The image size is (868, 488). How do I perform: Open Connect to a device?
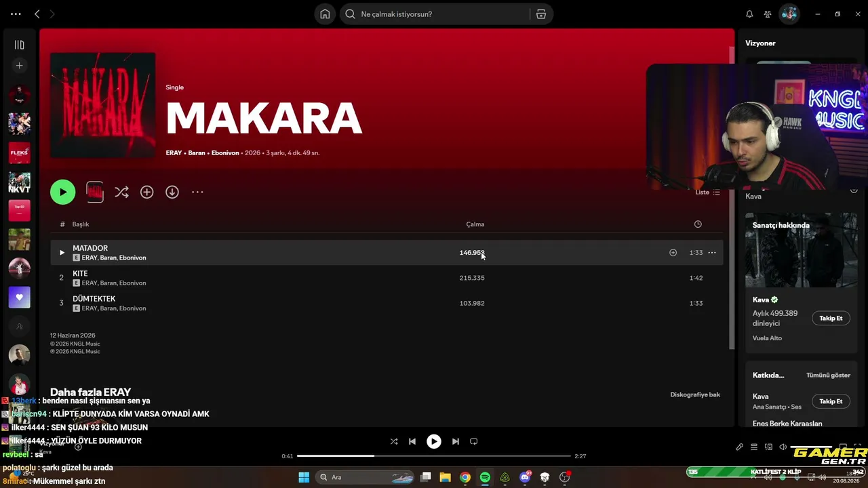(768, 447)
